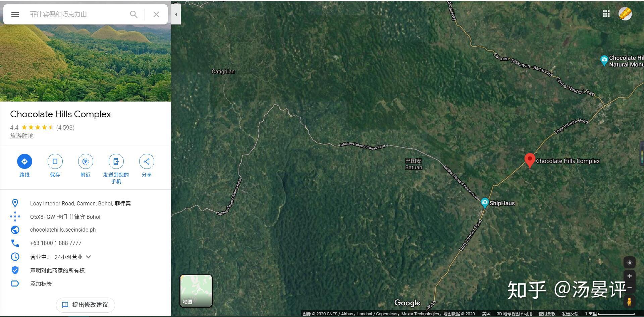
Task: Click the Q5X8+GW plus code text
Action: pos(65,217)
